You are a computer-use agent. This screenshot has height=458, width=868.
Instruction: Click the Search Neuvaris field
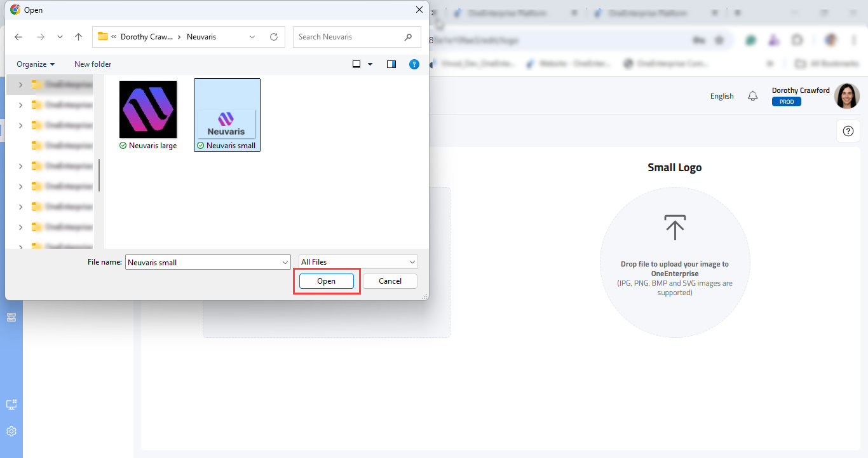pyautogui.click(x=349, y=37)
